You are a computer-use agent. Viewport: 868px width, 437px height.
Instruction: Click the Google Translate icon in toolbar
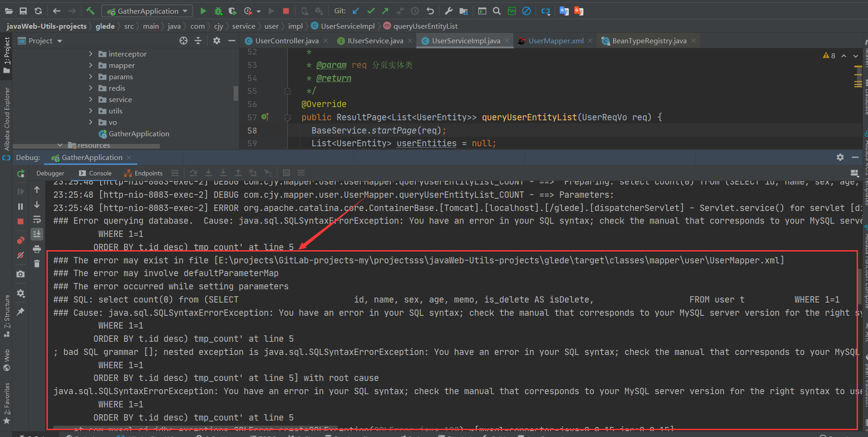point(564,11)
